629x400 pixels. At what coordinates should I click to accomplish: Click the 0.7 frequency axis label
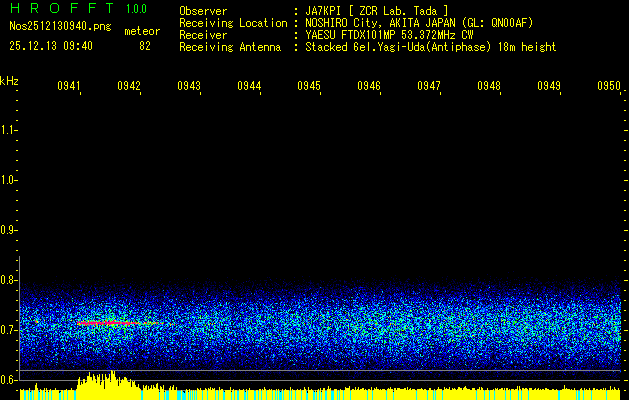9,329
